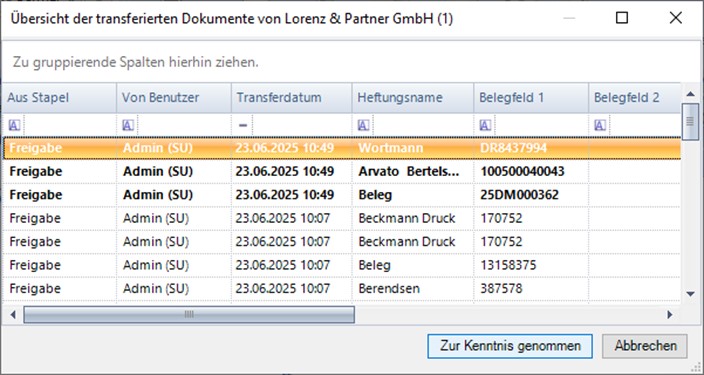Sort by Transferdatum column header
The height and width of the screenshot is (375, 704).
pyautogui.click(x=291, y=98)
